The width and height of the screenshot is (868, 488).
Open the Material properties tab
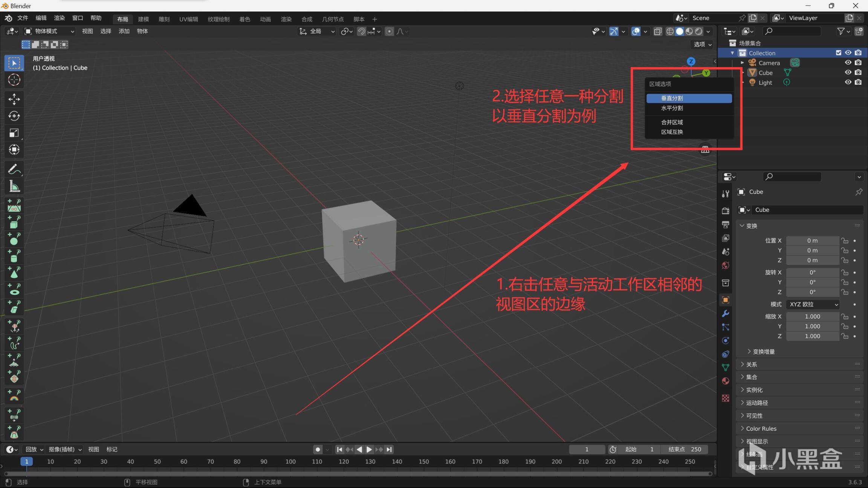(725, 381)
